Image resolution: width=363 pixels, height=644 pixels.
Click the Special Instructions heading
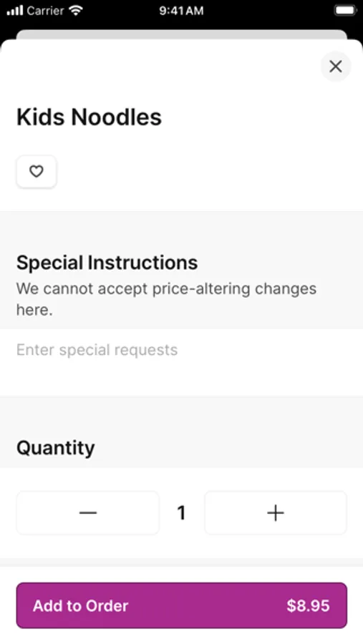107,263
